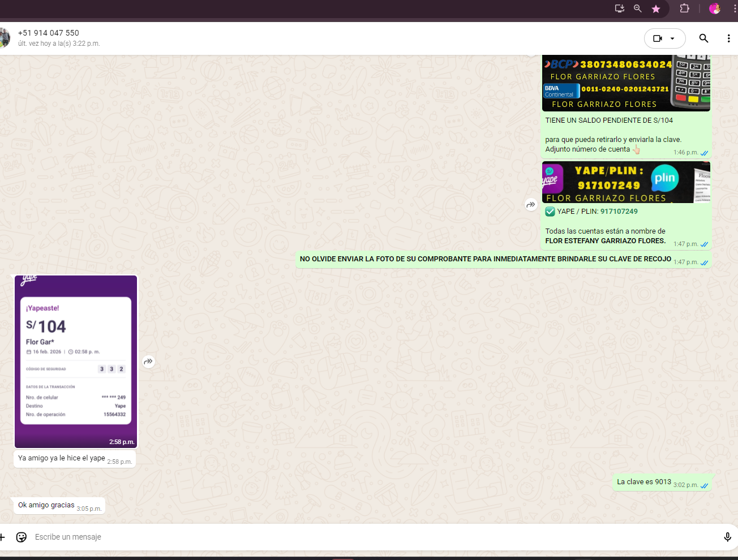Expand the call options dropdown arrow
738x560 pixels.
672,38
